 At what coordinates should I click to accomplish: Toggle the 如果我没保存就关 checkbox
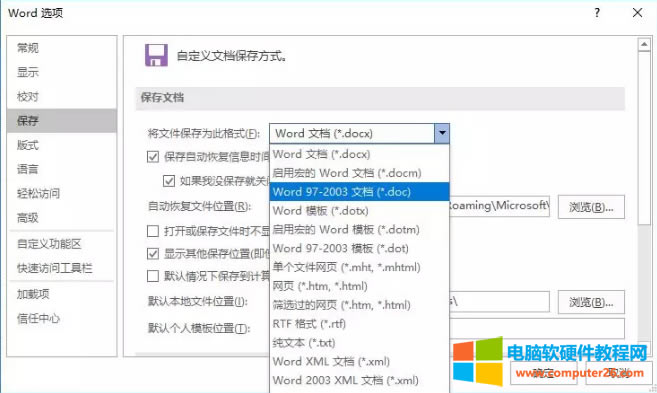click(169, 181)
